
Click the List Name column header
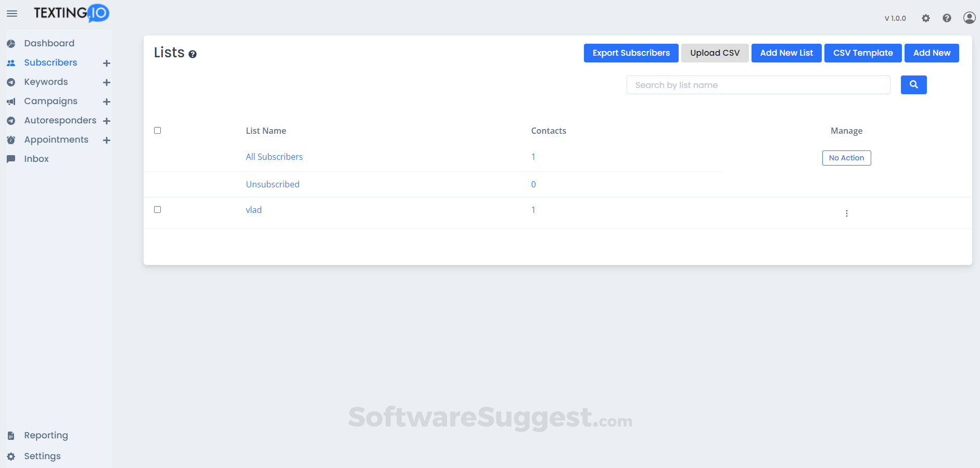[x=266, y=131]
